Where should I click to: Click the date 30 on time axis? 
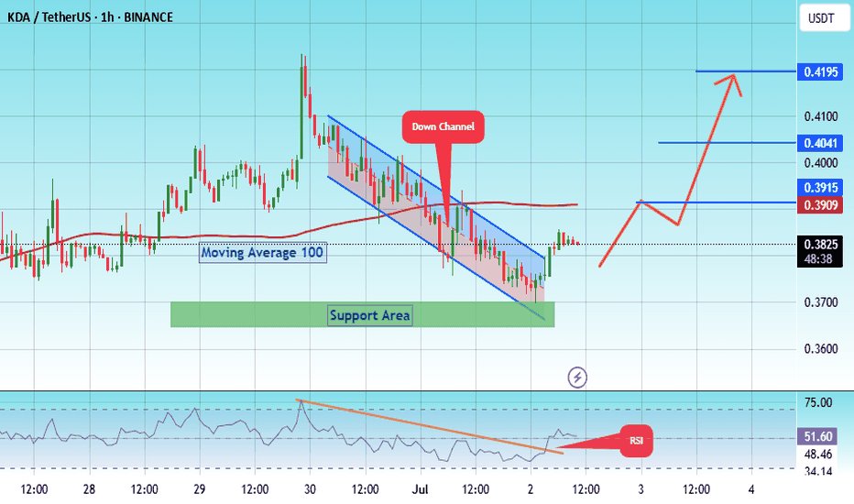[x=310, y=489]
